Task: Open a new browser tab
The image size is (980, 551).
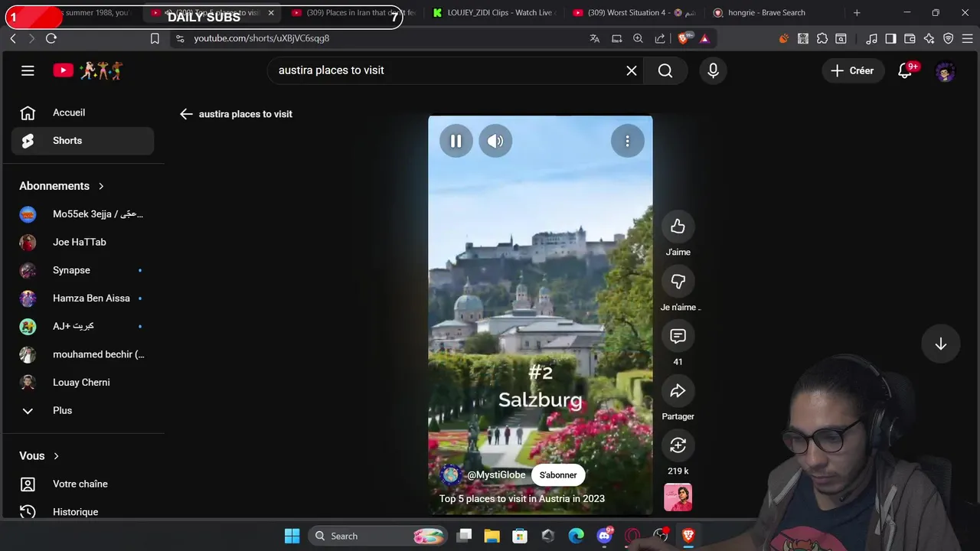Action: [x=857, y=13]
